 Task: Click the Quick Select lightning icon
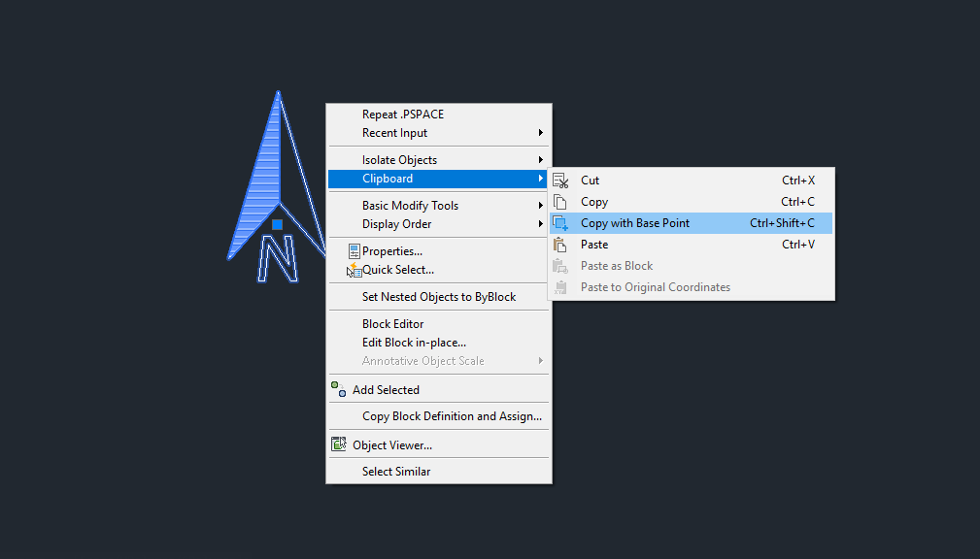[355, 270]
